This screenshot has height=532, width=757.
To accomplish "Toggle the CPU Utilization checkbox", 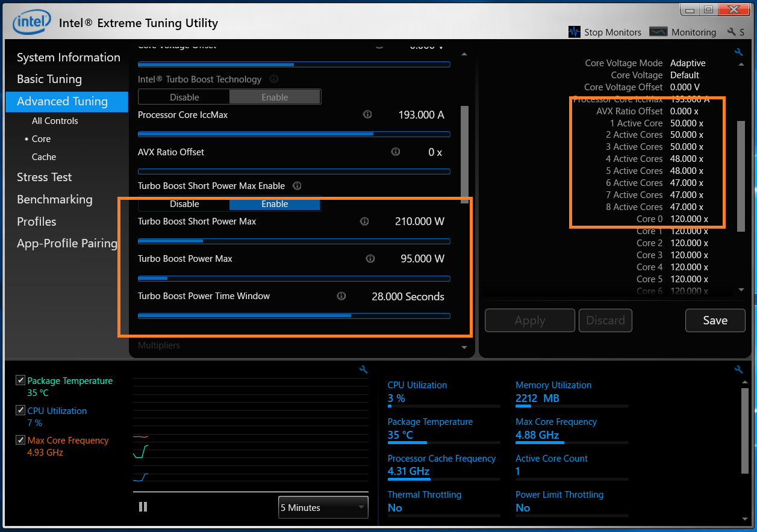I will coord(20,410).
